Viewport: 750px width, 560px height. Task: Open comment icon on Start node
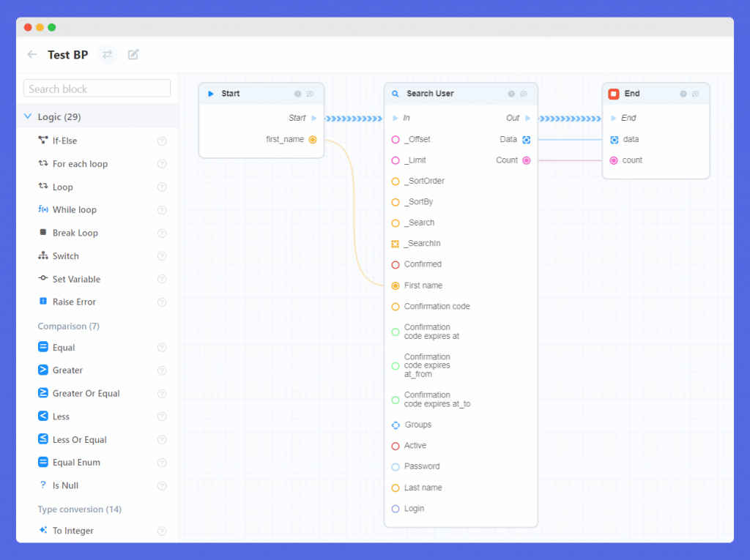point(310,94)
